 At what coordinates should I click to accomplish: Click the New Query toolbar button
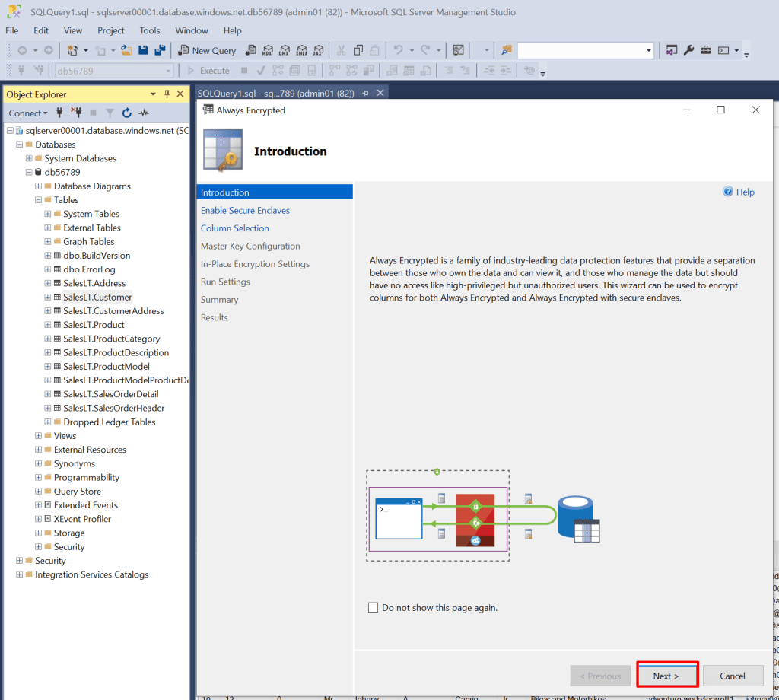[207, 50]
